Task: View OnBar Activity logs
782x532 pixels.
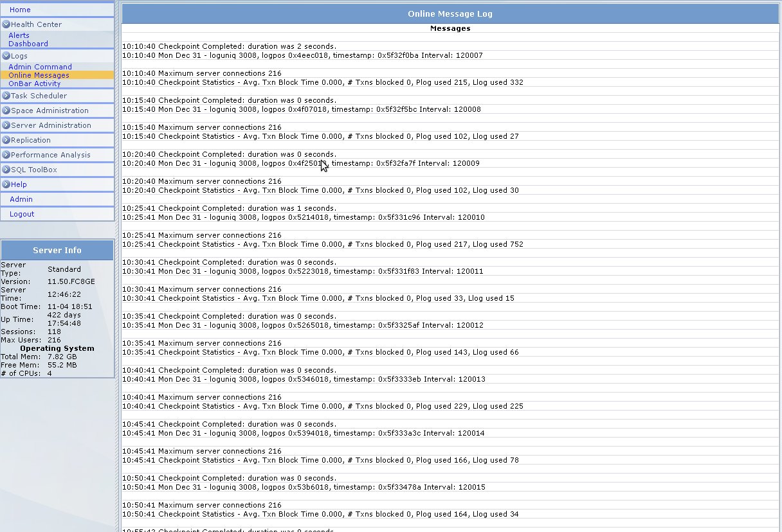Action: point(35,84)
